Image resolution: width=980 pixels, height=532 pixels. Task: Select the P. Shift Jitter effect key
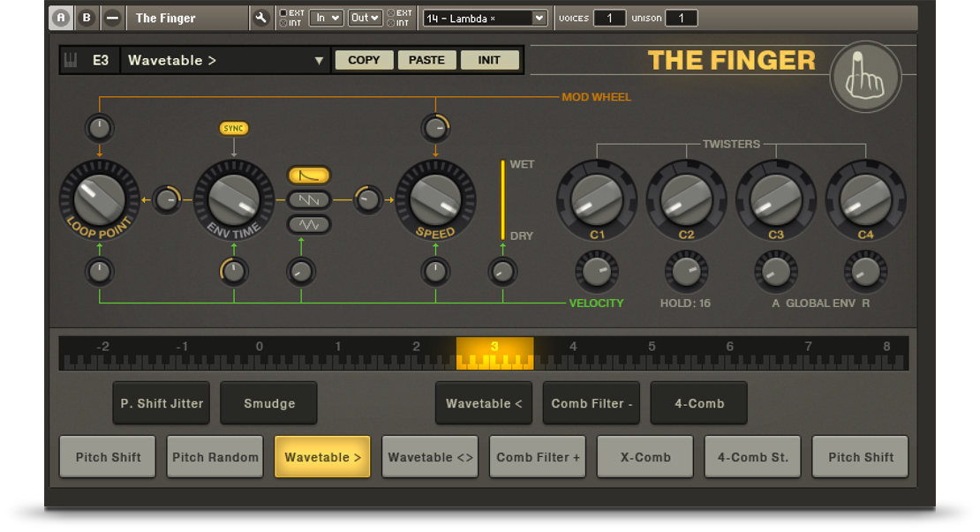pos(162,403)
